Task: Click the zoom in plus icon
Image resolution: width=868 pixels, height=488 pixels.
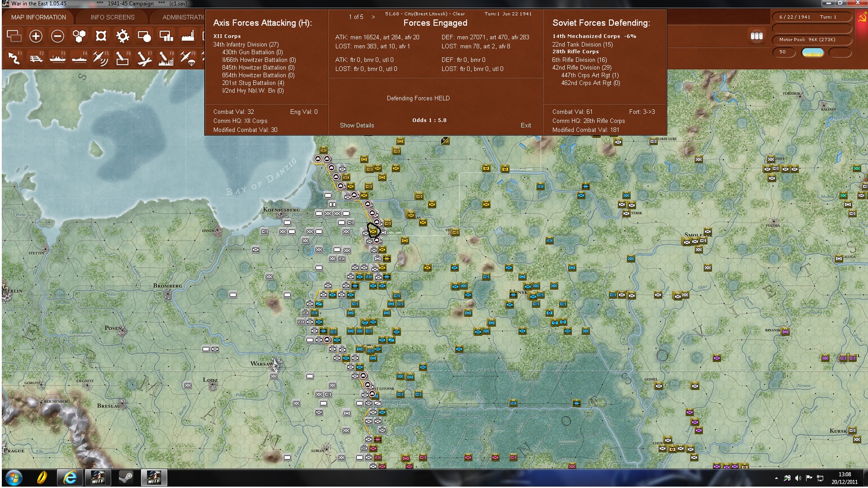Action: (x=36, y=36)
